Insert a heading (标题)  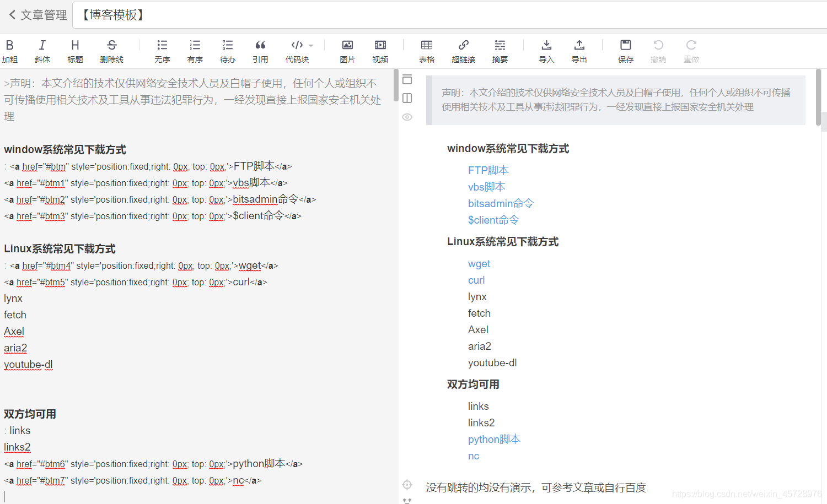pos(75,51)
